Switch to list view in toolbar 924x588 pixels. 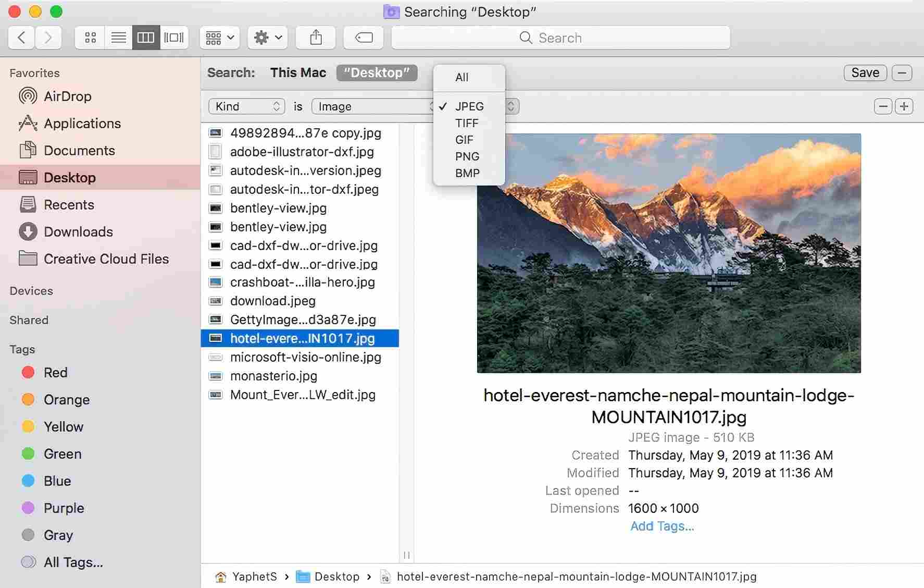118,38
